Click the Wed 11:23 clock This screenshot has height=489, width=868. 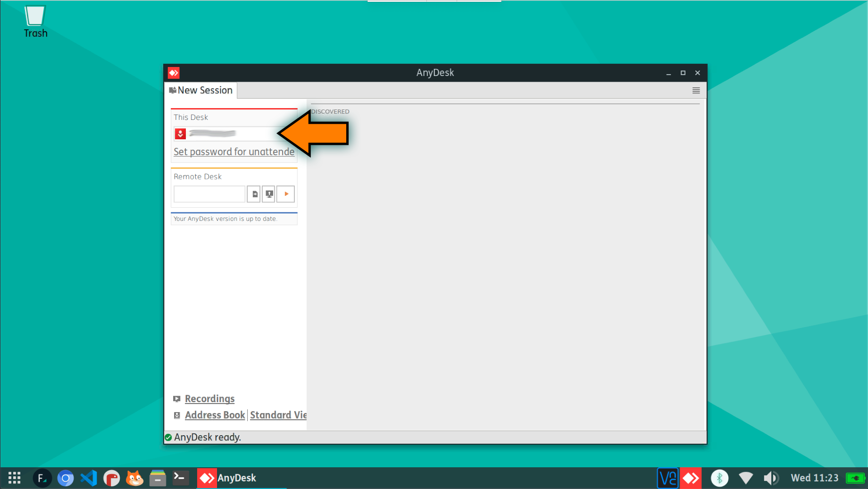[815, 478]
